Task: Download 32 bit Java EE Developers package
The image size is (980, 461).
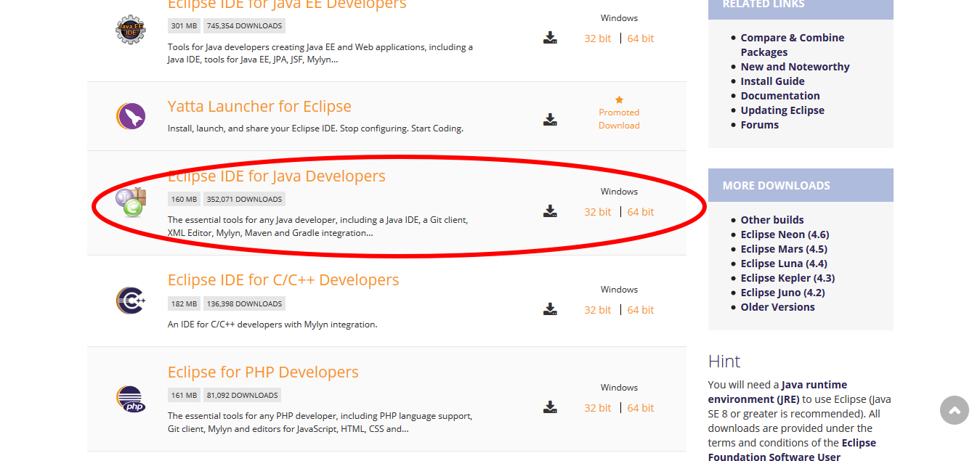Action: [598, 38]
